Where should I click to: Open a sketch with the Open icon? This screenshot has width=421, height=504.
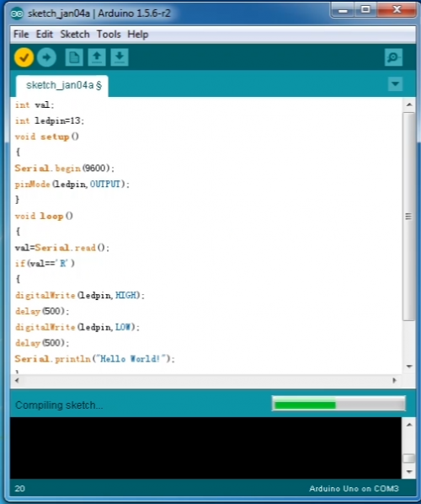tap(97, 57)
